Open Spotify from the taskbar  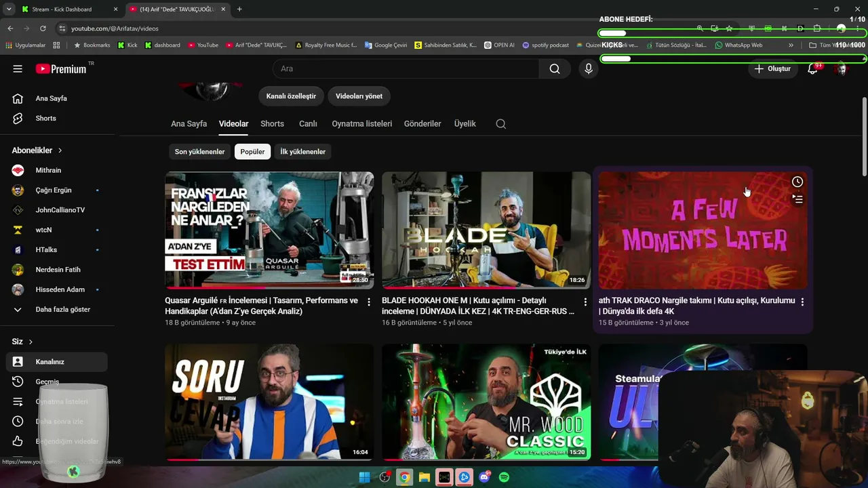pos(504,477)
